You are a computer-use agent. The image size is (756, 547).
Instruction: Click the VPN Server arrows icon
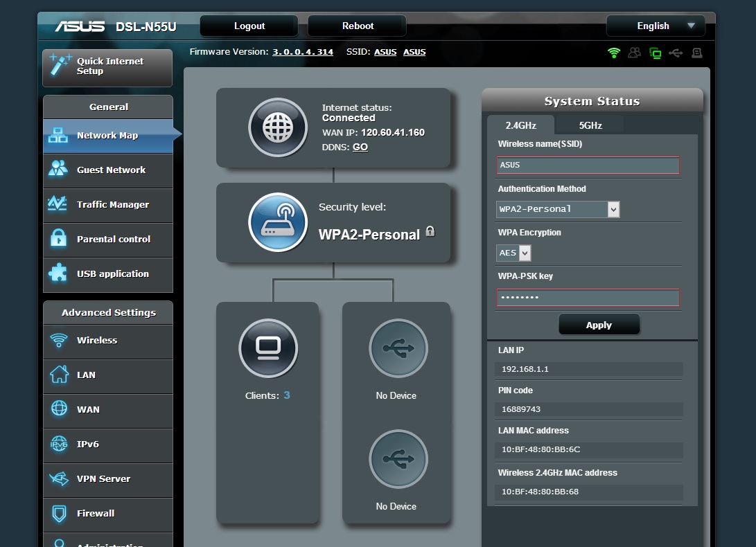point(59,478)
